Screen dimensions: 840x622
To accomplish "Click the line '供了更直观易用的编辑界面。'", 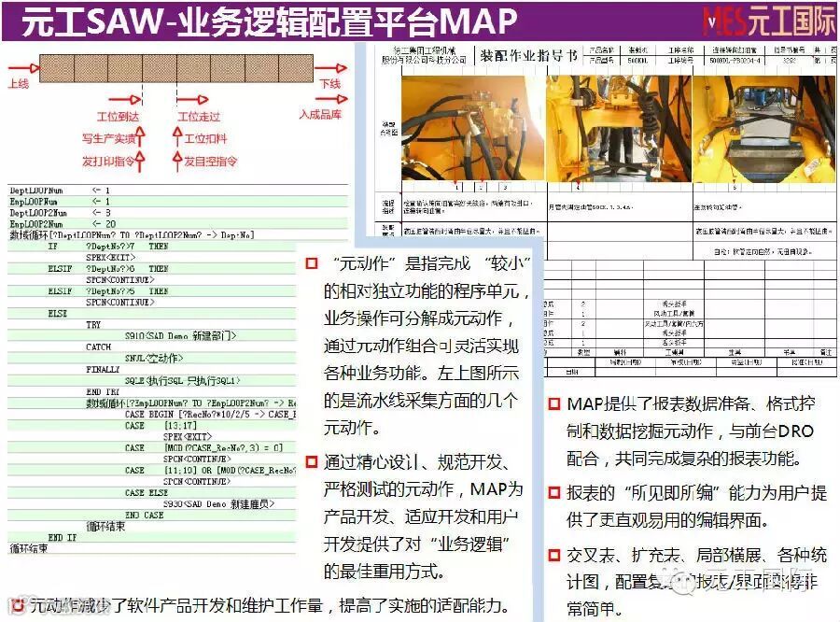I will pyautogui.click(x=667, y=519).
